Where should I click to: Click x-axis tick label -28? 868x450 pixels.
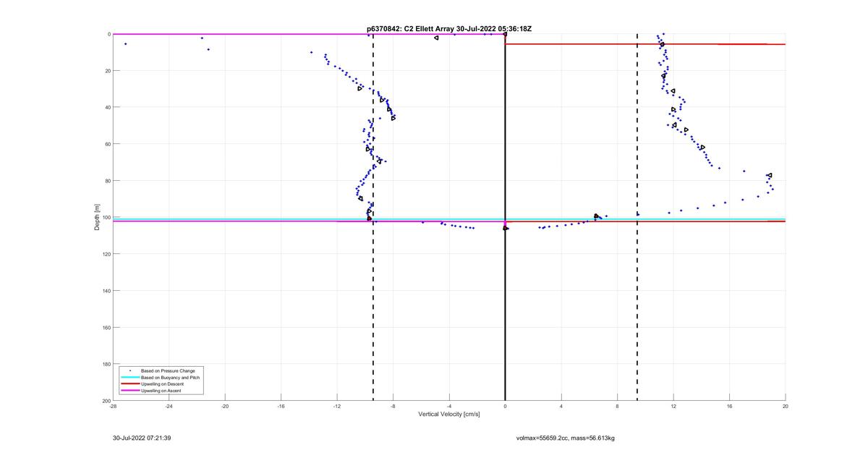(x=113, y=406)
